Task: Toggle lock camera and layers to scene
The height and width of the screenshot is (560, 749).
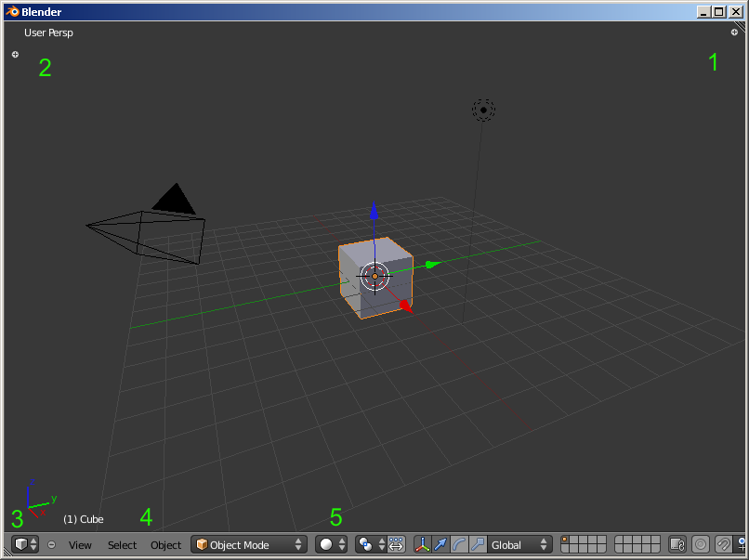Action: (677, 544)
